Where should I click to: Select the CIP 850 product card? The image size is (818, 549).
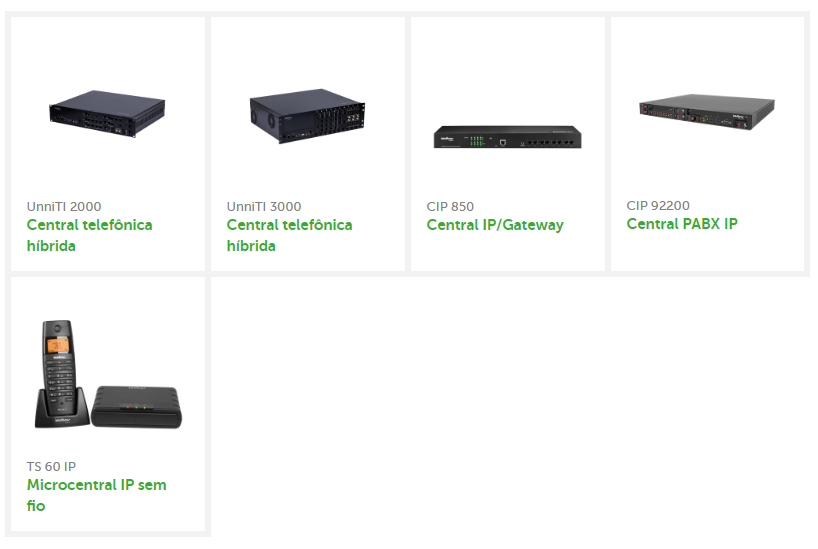coord(508,144)
